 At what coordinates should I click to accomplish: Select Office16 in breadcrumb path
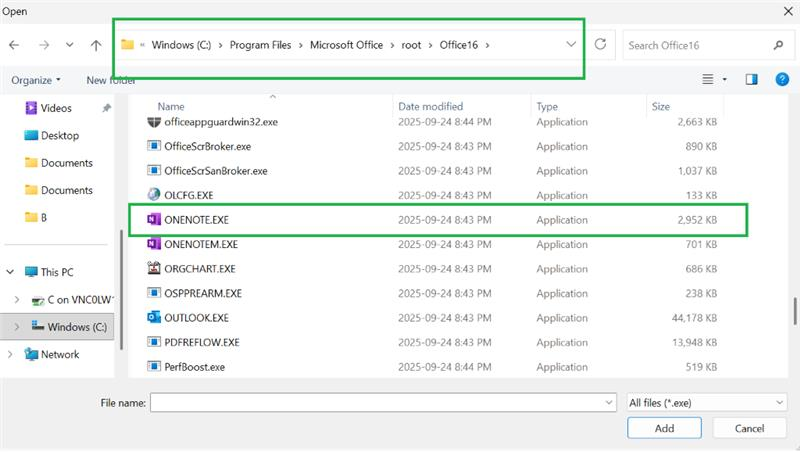pyautogui.click(x=459, y=45)
